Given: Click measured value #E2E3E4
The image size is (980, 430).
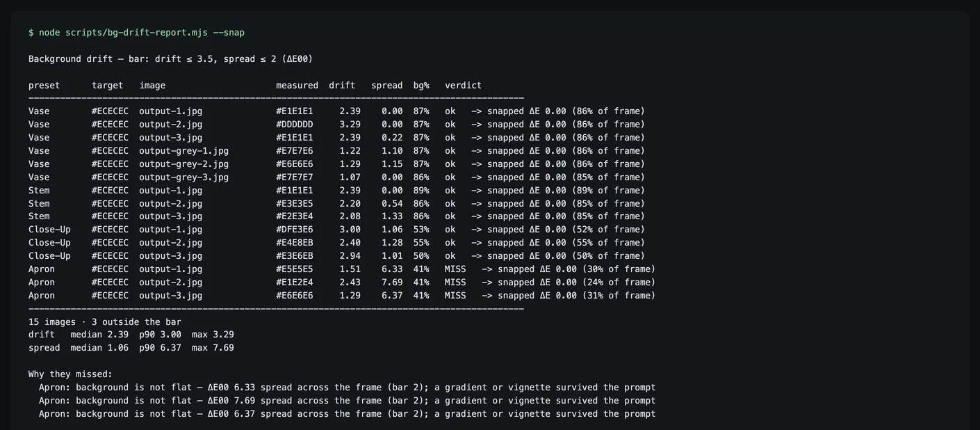Looking at the screenshot, I should click(295, 216).
